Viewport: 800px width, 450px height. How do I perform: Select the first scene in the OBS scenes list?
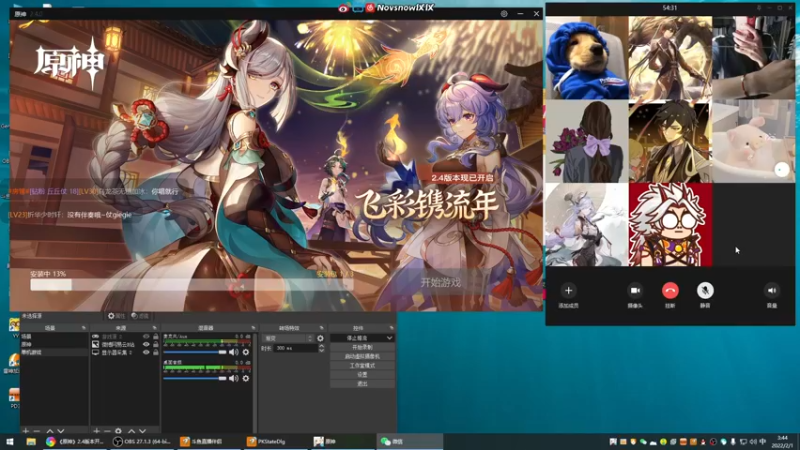click(54, 336)
